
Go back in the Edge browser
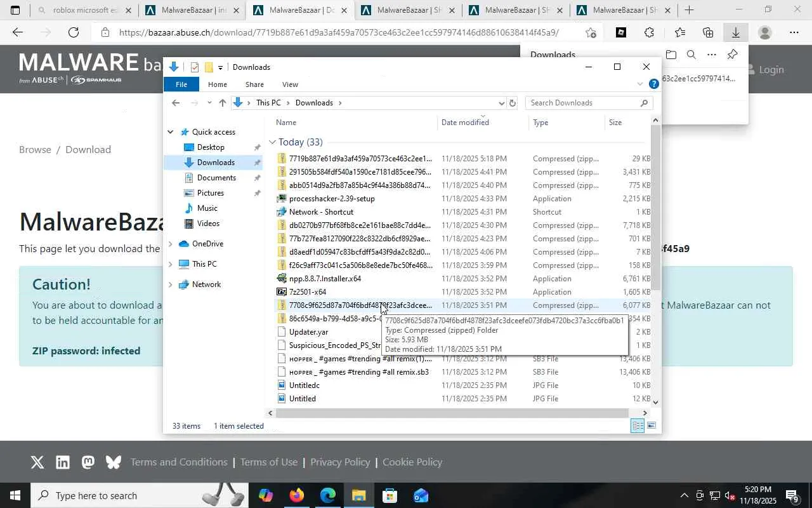click(x=18, y=32)
